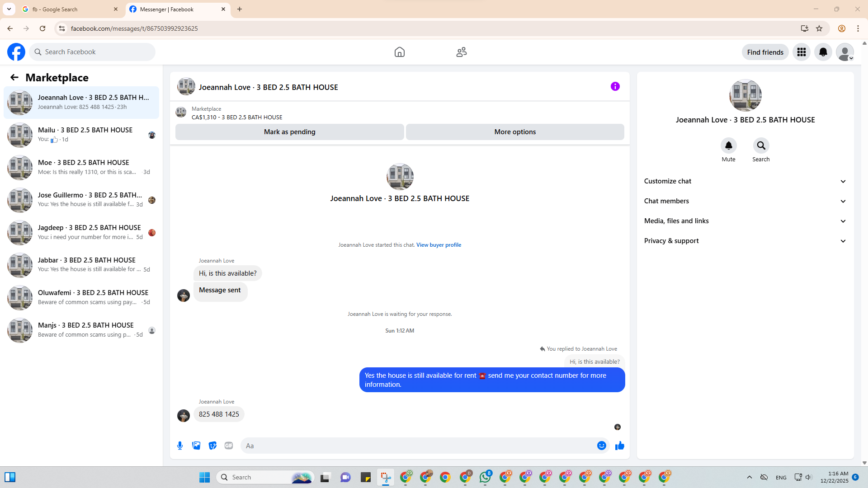868x488 pixels.
Task: Go back to the previous page
Action: (10, 28)
